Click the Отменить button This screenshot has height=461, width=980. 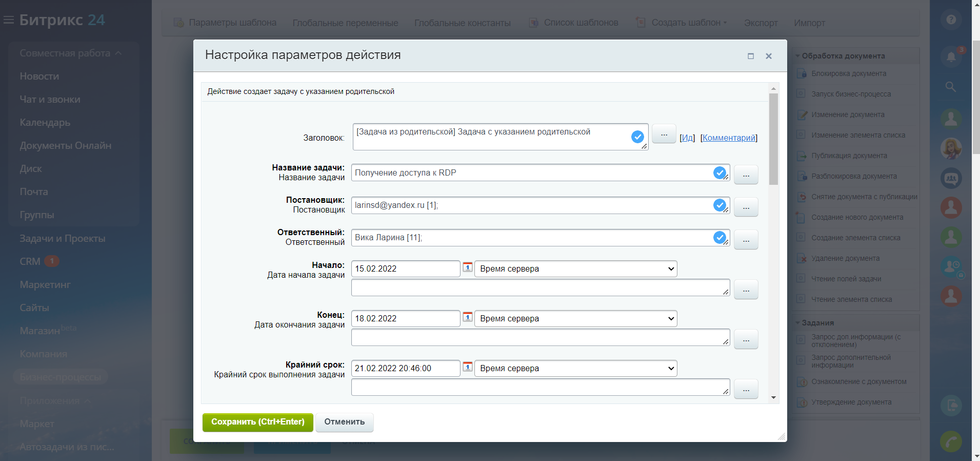click(x=344, y=422)
